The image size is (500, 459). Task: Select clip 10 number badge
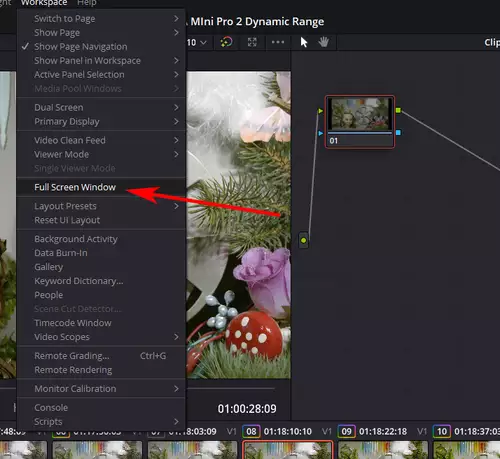click(442, 431)
